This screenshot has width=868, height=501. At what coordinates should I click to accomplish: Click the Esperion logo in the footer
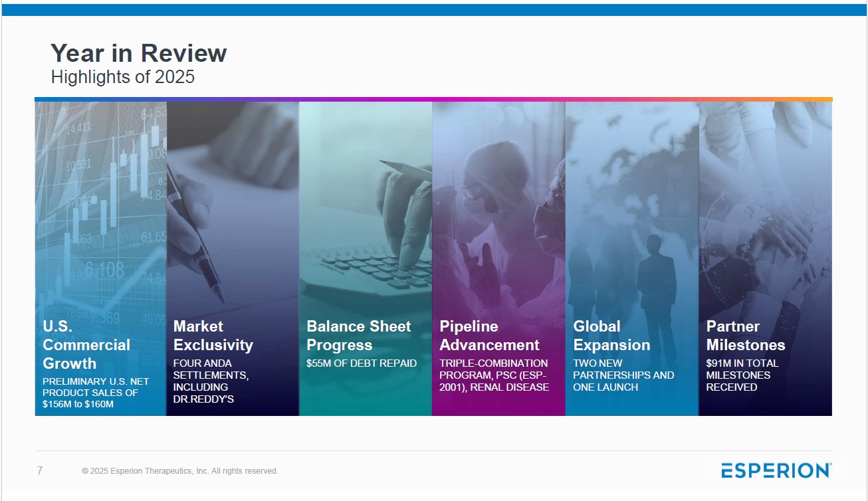tap(776, 470)
